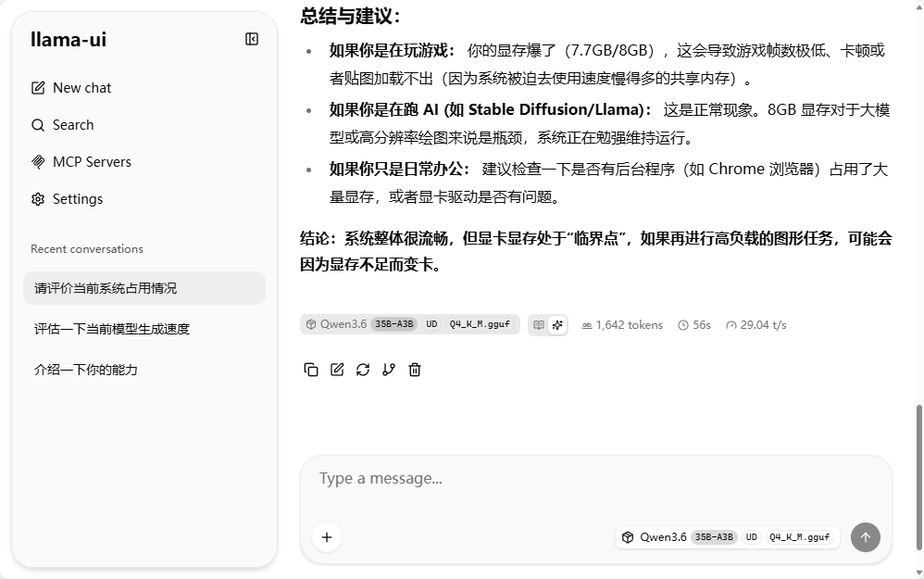The height and width of the screenshot is (579, 924).
Task: Click the 1,642 tokens statistic
Action: pos(622,325)
